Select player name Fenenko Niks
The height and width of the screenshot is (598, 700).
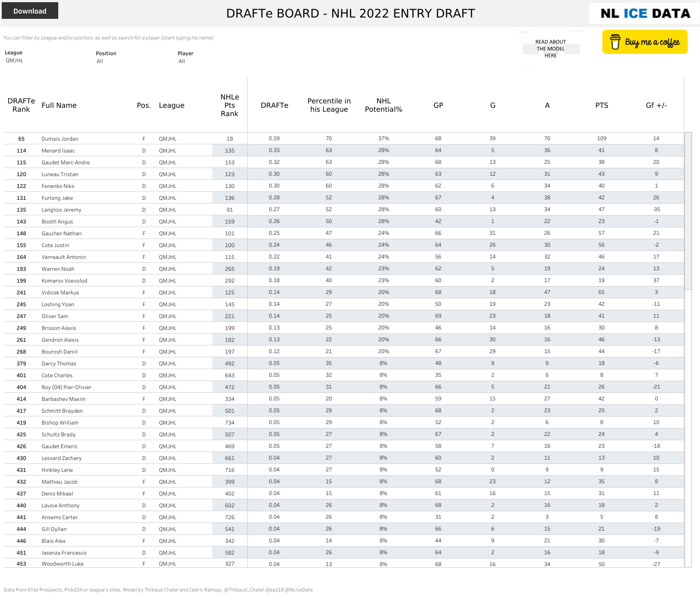tap(58, 186)
